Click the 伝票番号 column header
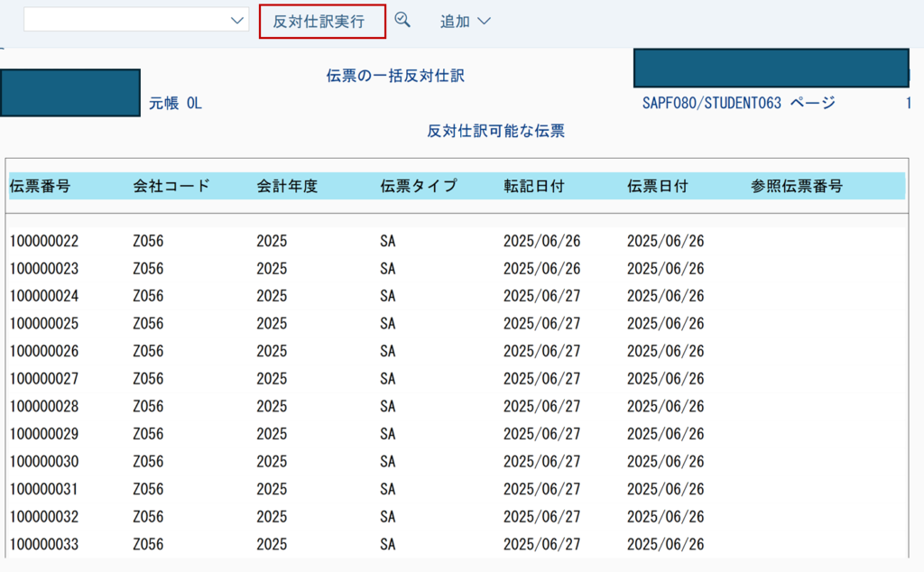 41,186
